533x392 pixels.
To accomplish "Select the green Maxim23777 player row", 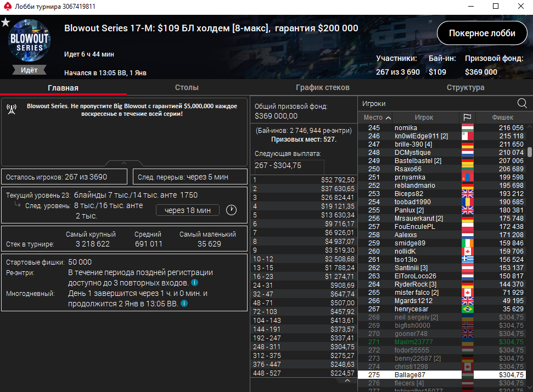I will [442, 342].
